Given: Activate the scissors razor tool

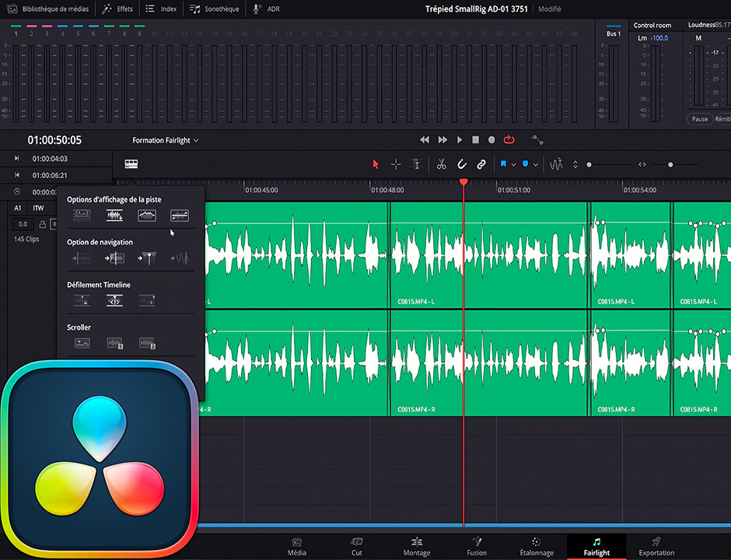Looking at the screenshot, I should (x=441, y=164).
